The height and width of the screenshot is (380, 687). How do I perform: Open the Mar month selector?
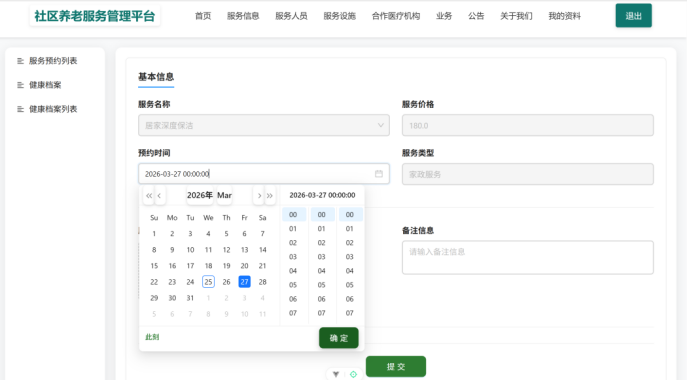pyautogui.click(x=224, y=195)
